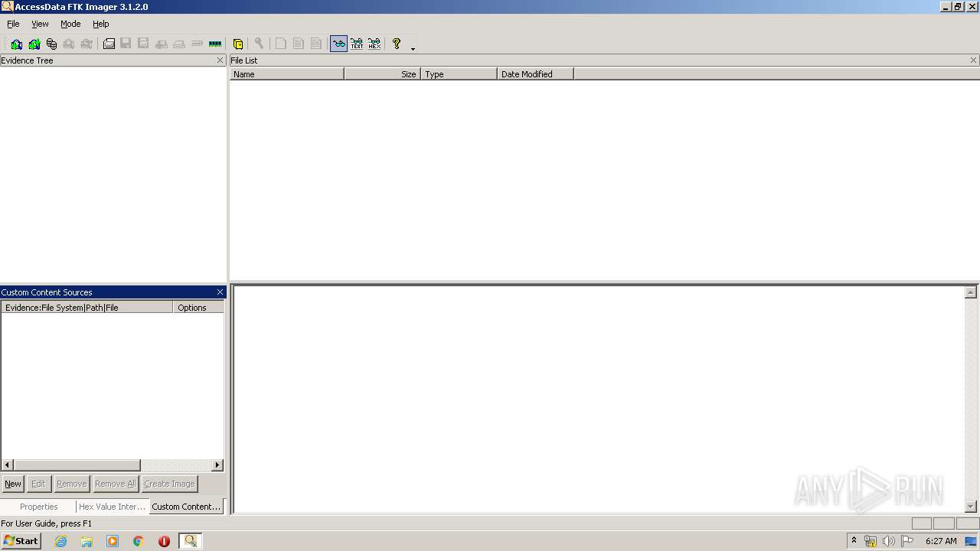The width and height of the screenshot is (980, 551).
Task: Click the Export Logical Image (AD1) icon
Action: pos(143,44)
